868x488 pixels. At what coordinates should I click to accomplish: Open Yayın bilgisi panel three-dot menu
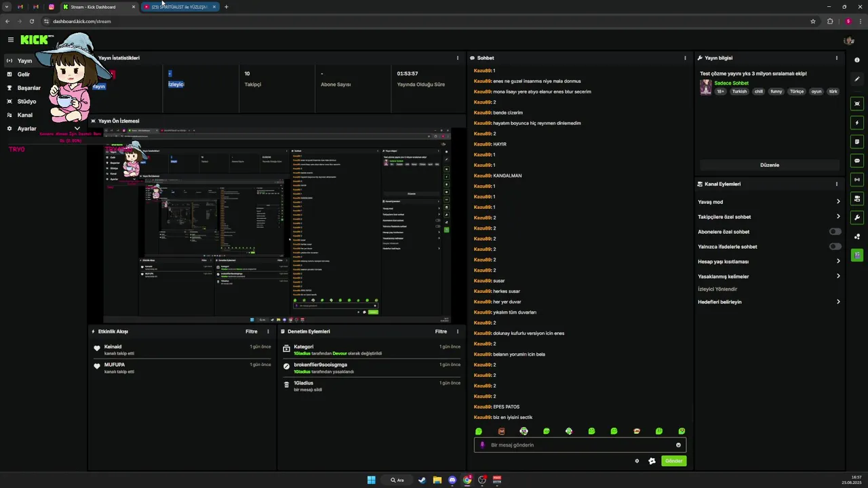[x=836, y=58]
